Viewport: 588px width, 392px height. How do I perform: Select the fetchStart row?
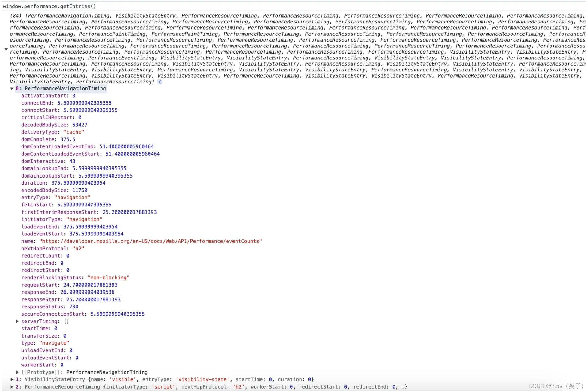[66, 205]
